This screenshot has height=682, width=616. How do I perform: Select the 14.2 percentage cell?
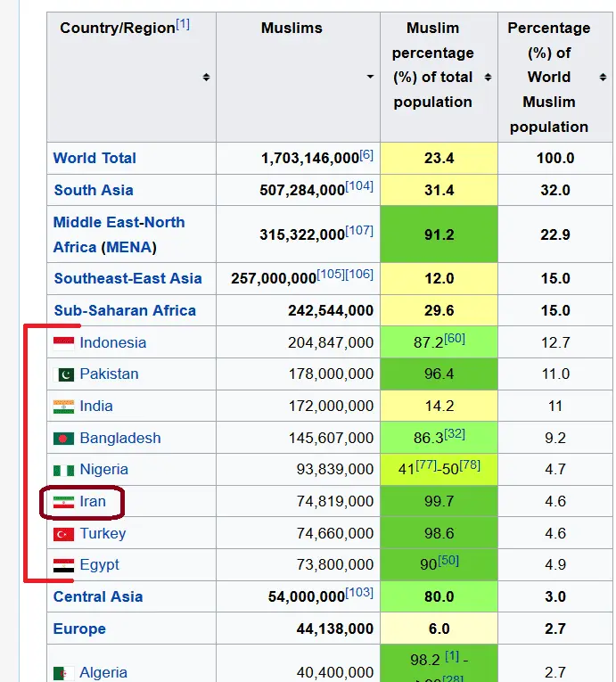click(x=439, y=407)
